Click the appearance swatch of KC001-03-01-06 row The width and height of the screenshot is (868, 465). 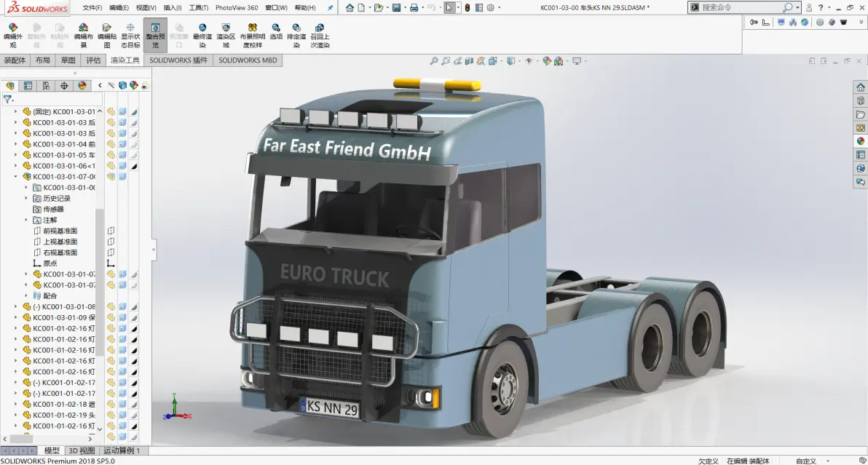[x=134, y=165]
